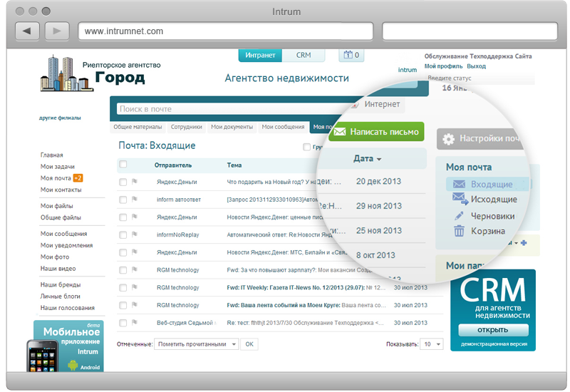
Task: Toggle the select-all checkbox in table header
Action: (x=123, y=165)
